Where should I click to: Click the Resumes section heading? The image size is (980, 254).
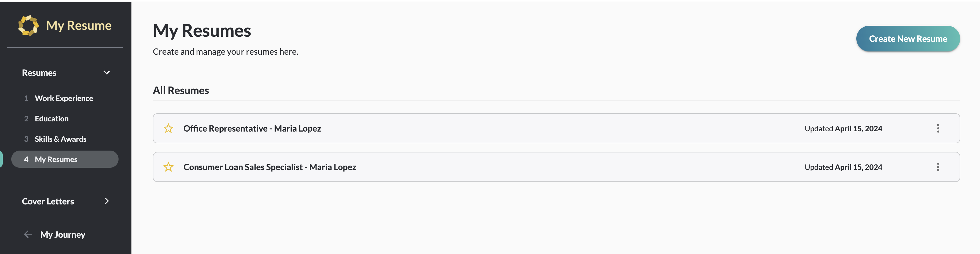point(39,73)
